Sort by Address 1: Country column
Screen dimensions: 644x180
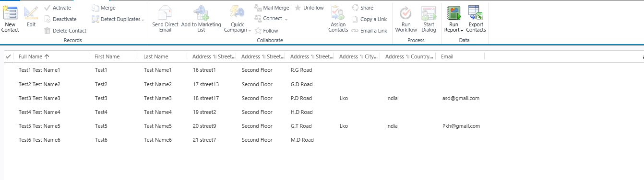pyautogui.click(x=409, y=56)
